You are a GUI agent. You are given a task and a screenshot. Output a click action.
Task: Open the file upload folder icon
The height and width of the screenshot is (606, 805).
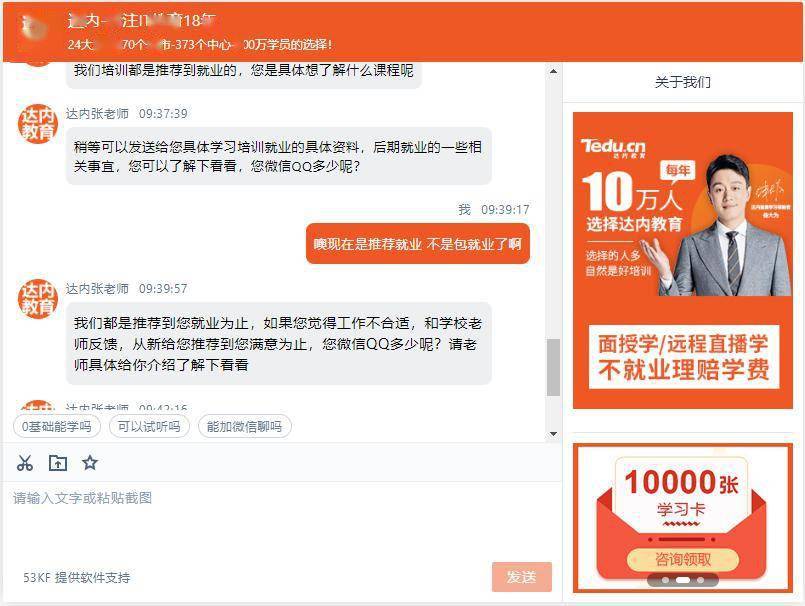[x=57, y=462]
